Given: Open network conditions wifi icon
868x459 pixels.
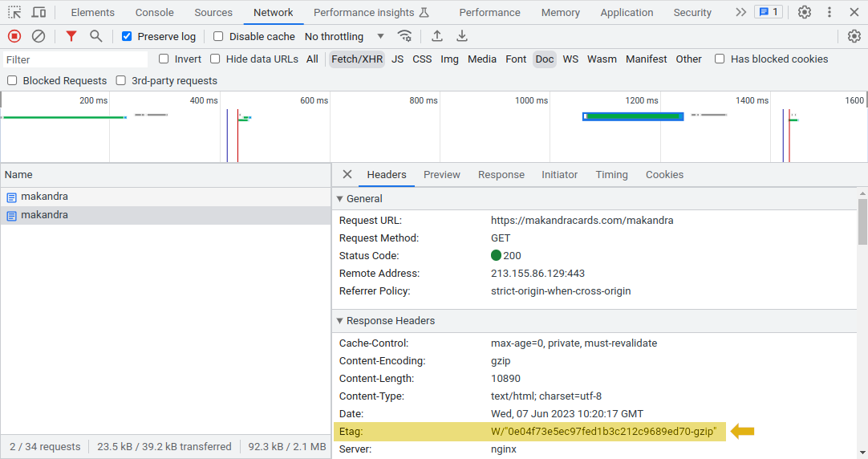Looking at the screenshot, I should coord(405,36).
